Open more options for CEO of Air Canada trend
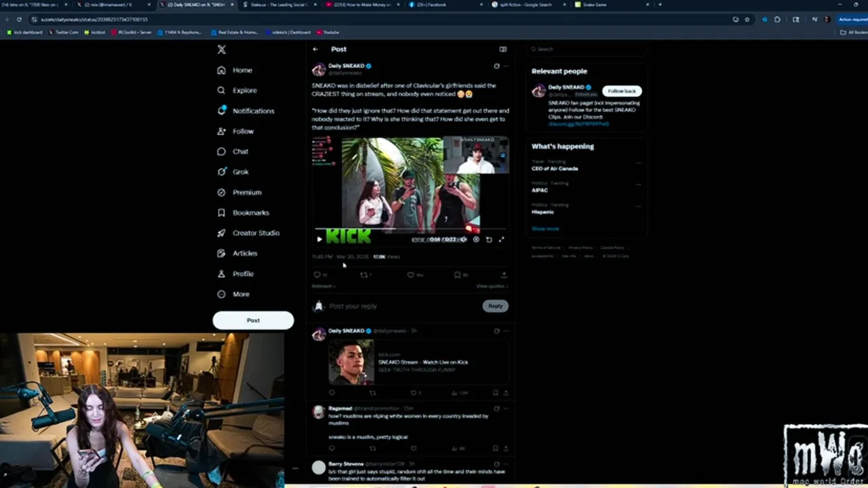Viewport: 868px width, 488px height. (638, 163)
